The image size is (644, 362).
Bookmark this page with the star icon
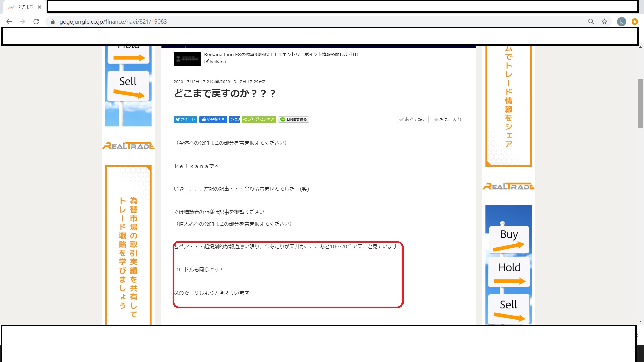604,22
